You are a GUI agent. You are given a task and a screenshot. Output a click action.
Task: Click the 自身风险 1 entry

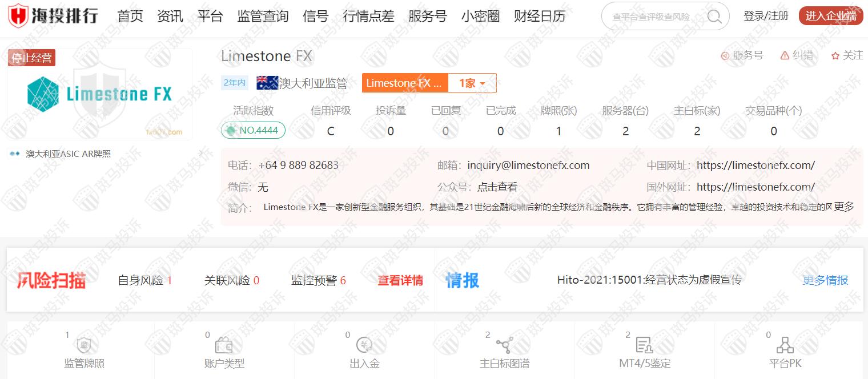point(145,280)
